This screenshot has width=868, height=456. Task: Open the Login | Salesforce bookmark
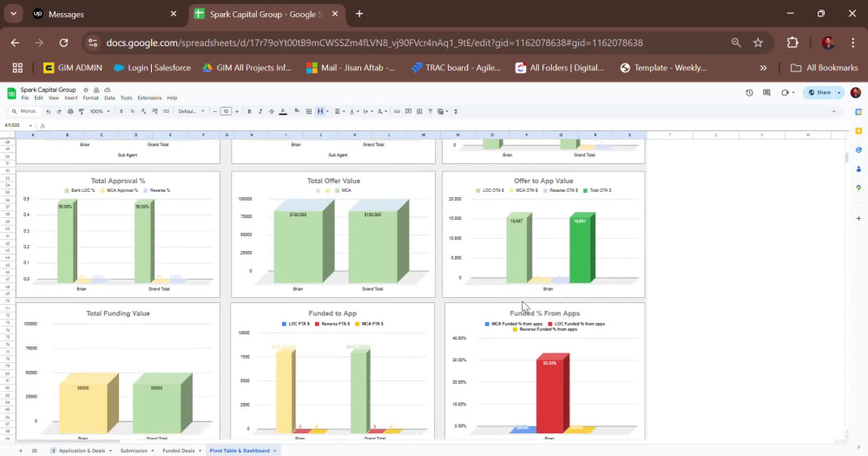[x=152, y=68]
